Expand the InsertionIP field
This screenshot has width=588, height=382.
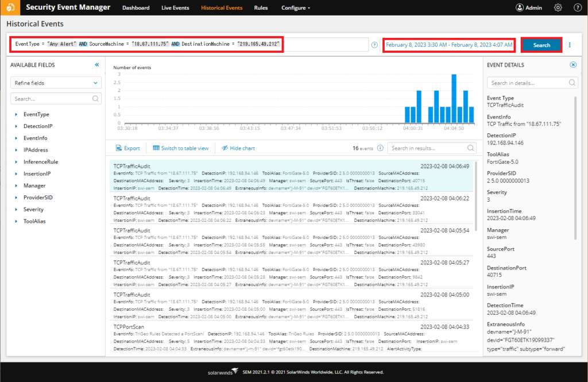[16, 173]
